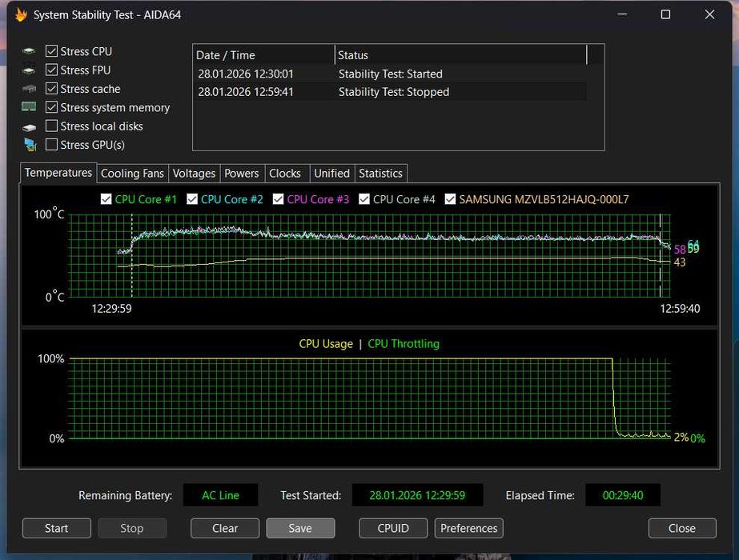Switch to the Clocks tab
The image size is (739, 560).
click(285, 174)
